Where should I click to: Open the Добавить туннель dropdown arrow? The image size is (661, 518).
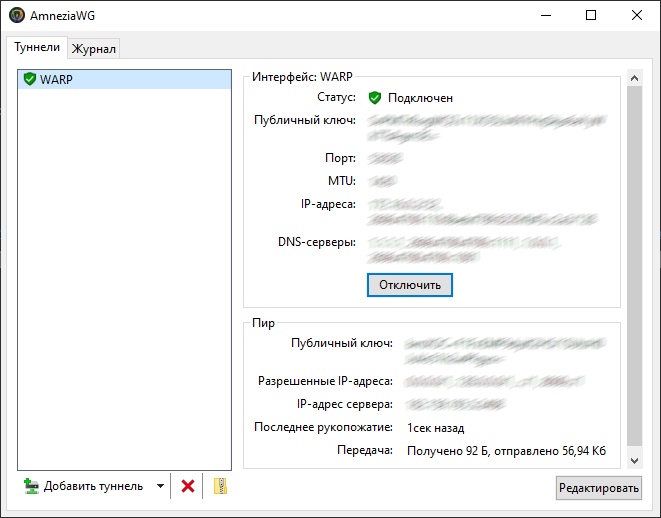click(160, 486)
